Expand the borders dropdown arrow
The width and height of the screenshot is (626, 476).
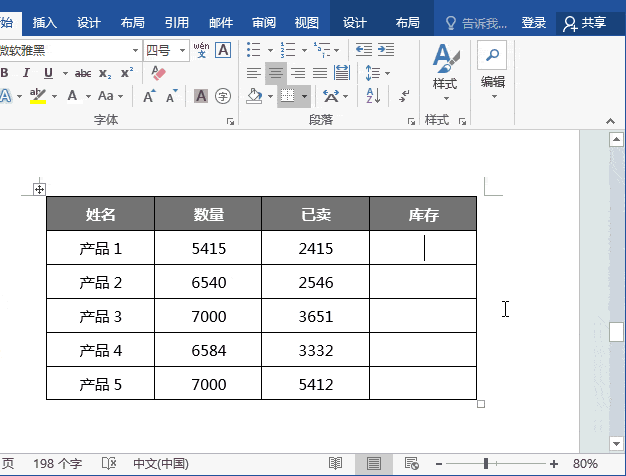(x=304, y=97)
